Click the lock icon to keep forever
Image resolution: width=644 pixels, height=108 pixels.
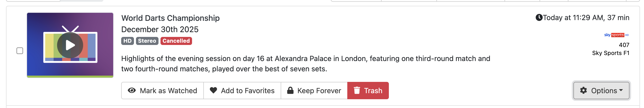click(290, 90)
